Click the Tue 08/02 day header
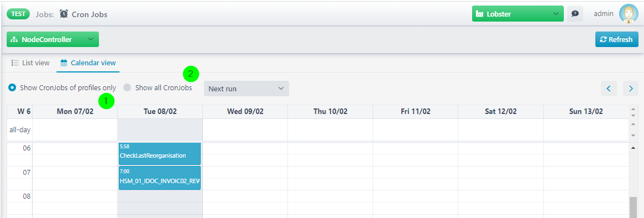Screen dimensions: 644x218 click(x=160, y=111)
